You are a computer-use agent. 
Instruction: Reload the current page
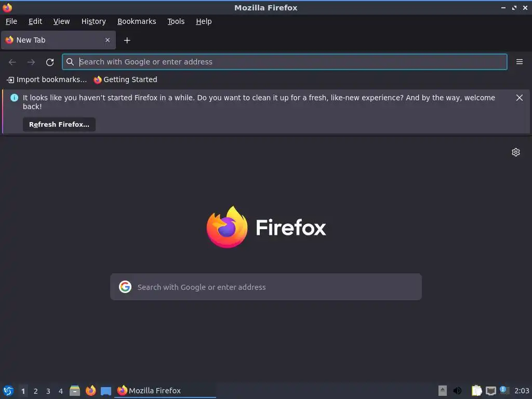(50, 62)
